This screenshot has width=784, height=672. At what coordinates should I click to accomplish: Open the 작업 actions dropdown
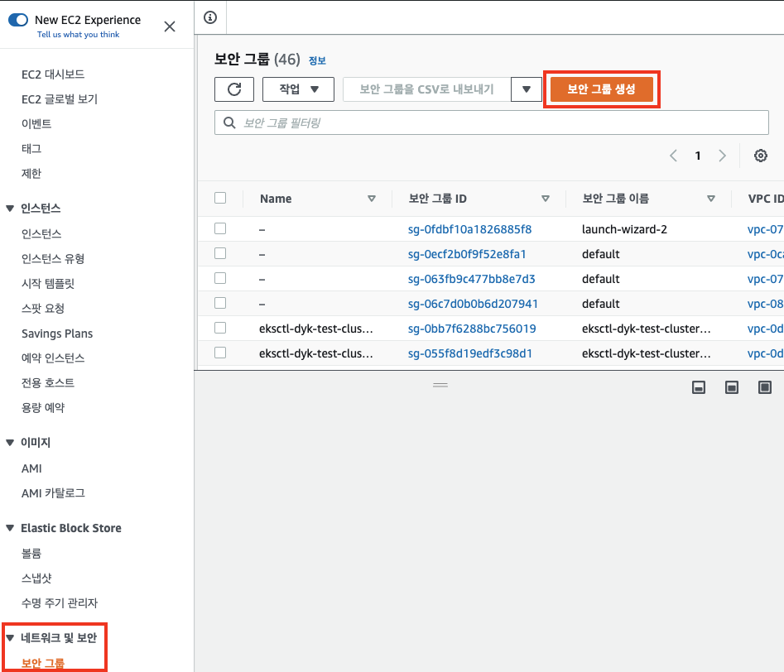tap(298, 89)
